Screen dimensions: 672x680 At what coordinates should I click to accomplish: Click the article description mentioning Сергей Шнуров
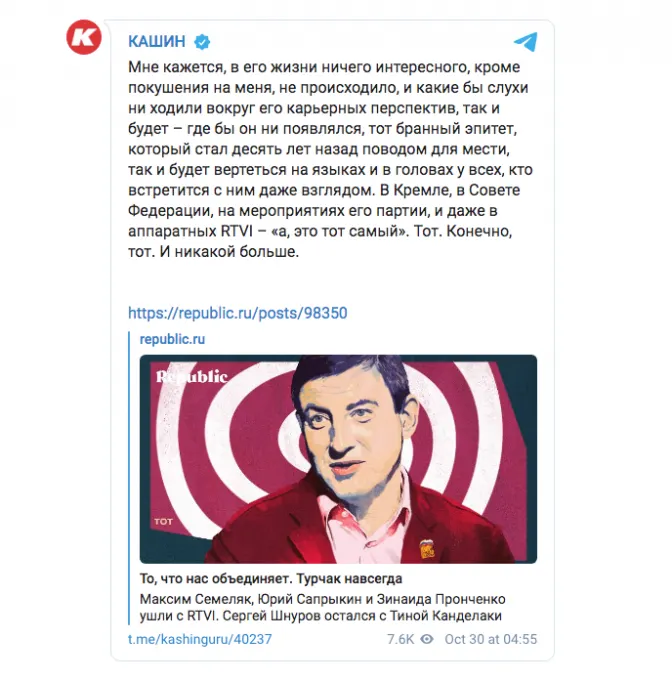(x=322, y=608)
